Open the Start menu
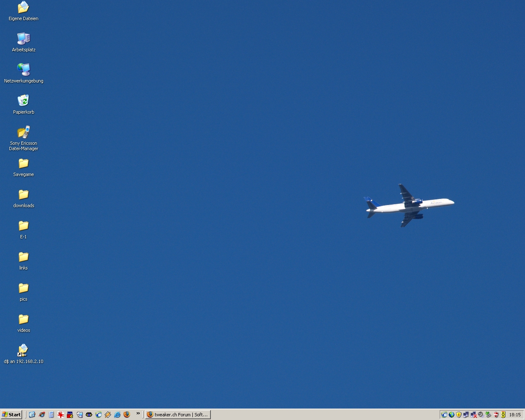The image size is (525, 420). 11,415
